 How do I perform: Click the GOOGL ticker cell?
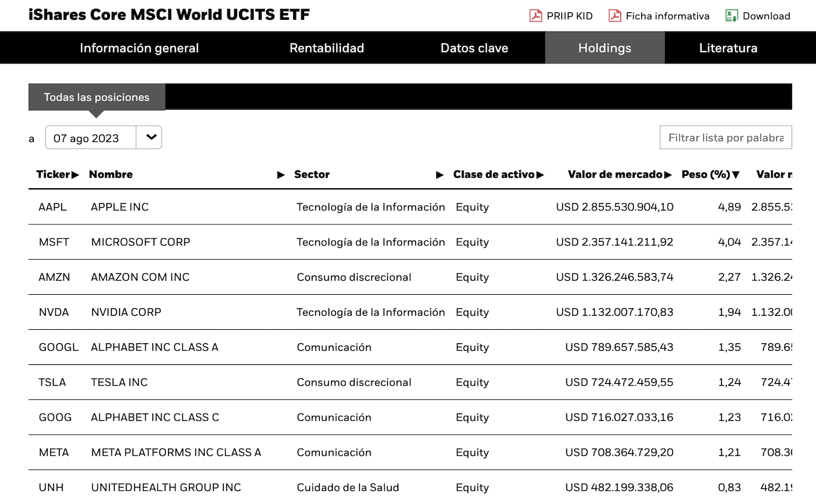(58, 347)
